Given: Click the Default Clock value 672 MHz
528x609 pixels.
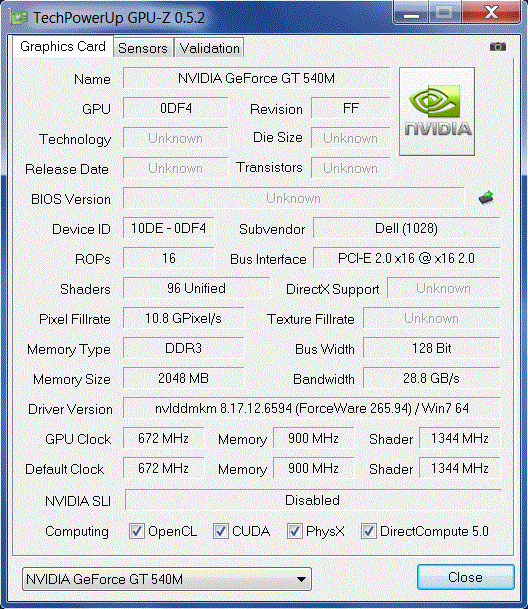Looking at the screenshot, I should (164, 468).
